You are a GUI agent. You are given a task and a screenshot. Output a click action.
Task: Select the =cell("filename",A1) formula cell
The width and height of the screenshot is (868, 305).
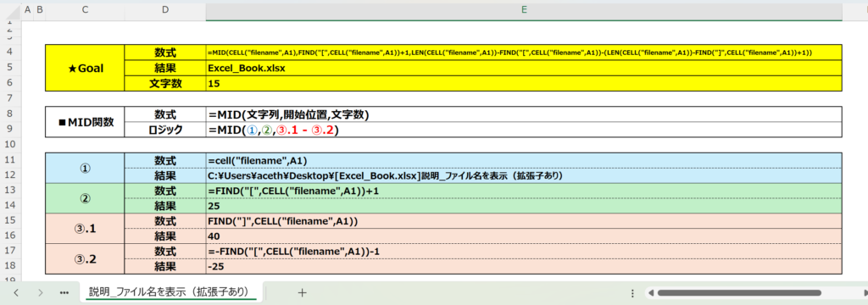524,160
